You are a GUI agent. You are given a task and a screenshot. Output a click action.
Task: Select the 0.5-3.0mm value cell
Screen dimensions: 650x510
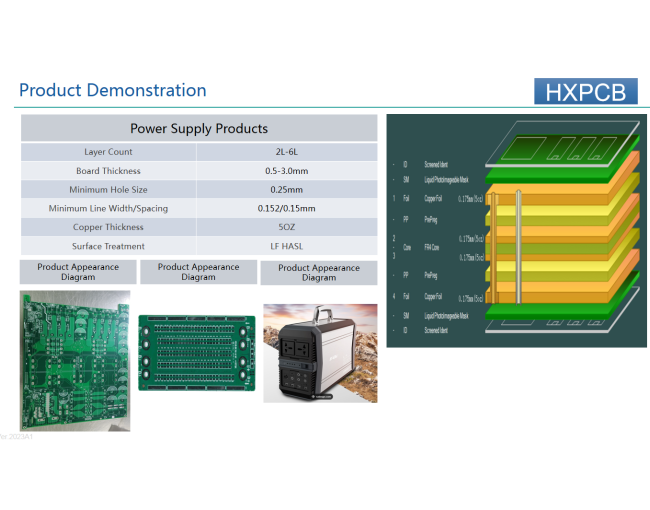pyautogui.click(x=286, y=171)
